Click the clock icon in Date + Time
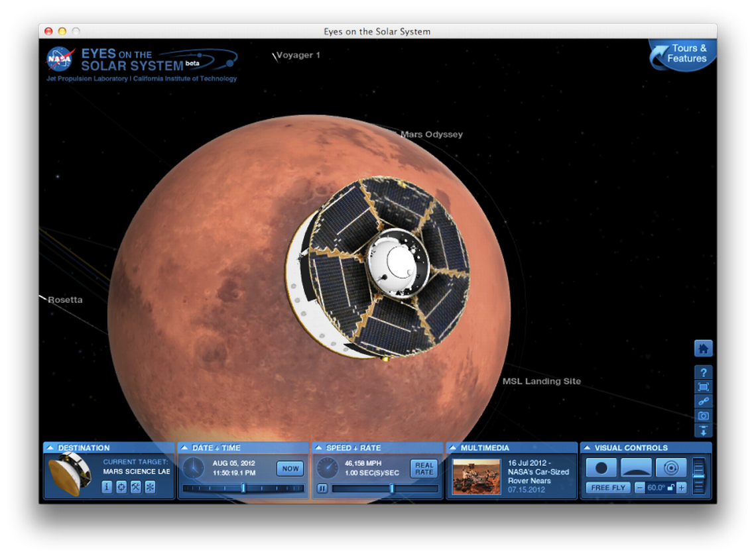 click(x=194, y=468)
